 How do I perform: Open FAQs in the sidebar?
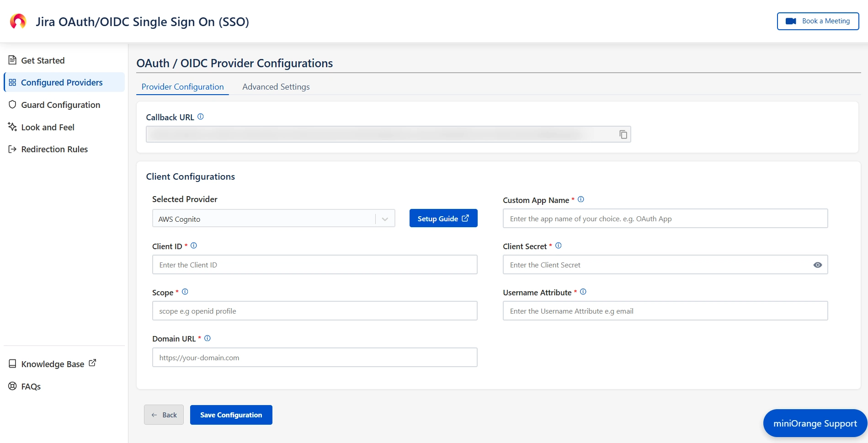click(64, 386)
